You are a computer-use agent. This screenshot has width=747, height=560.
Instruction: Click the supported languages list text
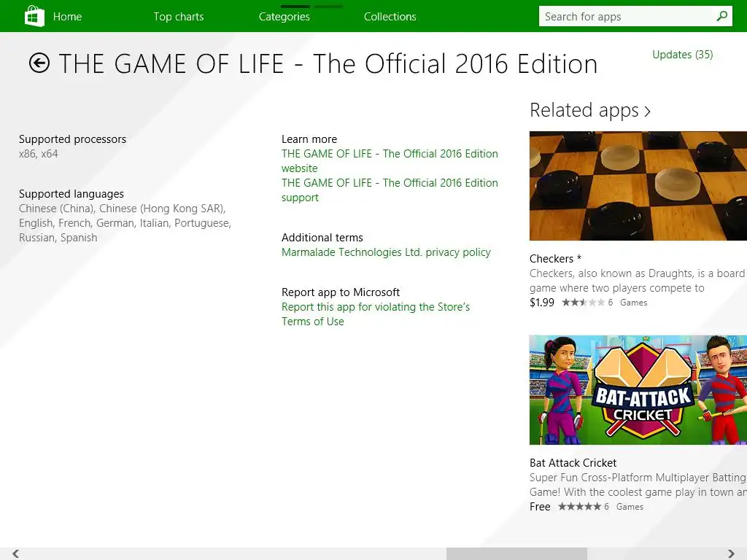pyautogui.click(x=125, y=223)
